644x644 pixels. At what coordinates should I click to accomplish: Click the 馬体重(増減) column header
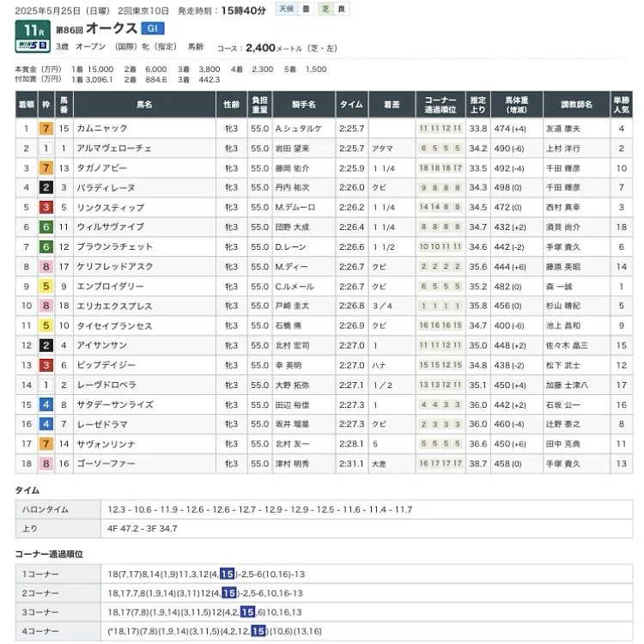tap(517, 105)
